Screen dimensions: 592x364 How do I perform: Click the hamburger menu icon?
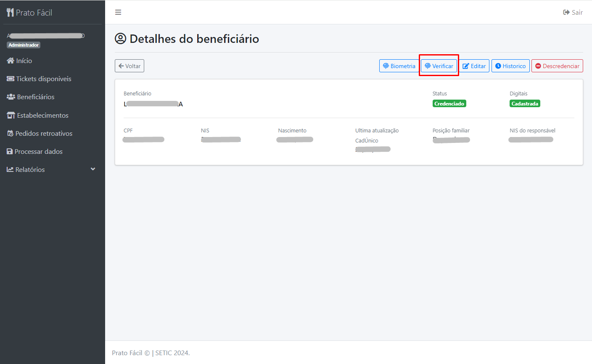point(118,12)
